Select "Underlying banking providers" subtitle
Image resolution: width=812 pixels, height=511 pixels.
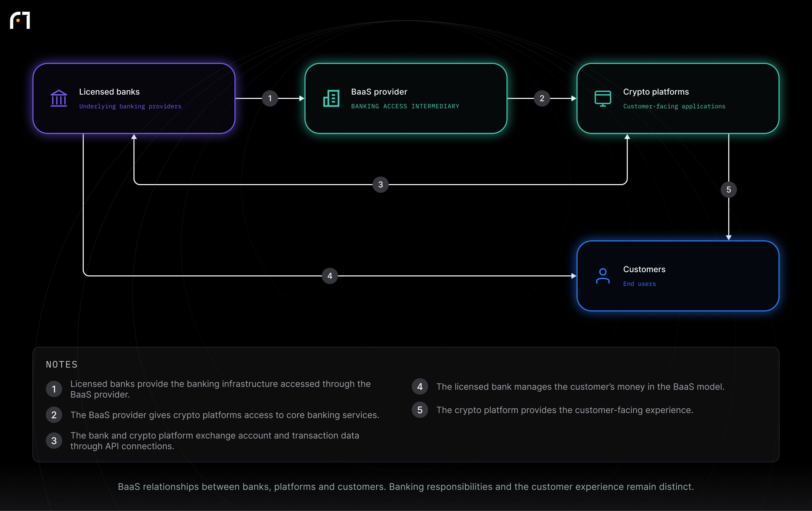point(130,107)
